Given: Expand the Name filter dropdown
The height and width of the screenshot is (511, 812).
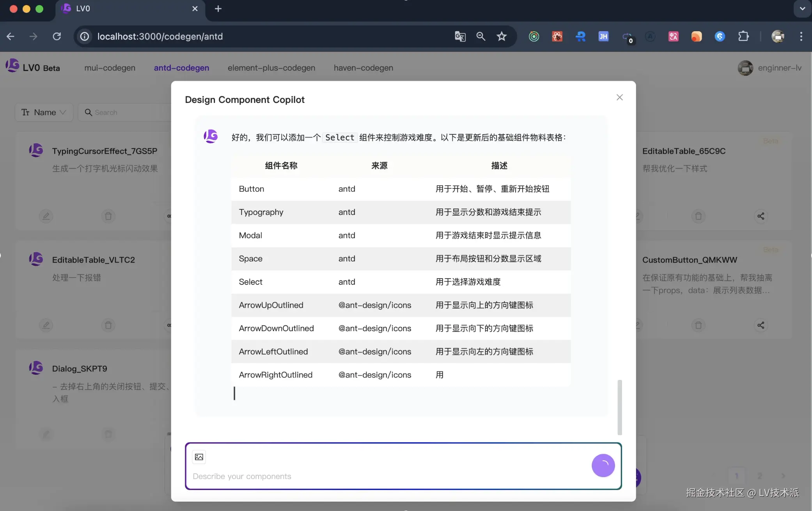Looking at the screenshot, I should (44, 112).
